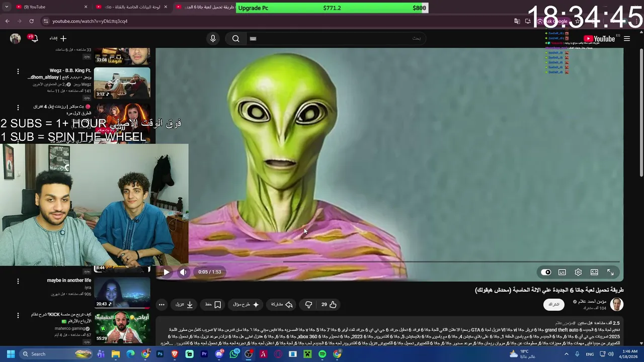The width and height of the screenshot is (644, 362).
Task: Go back with the browser back arrow
Action: (x=7, y=21)
